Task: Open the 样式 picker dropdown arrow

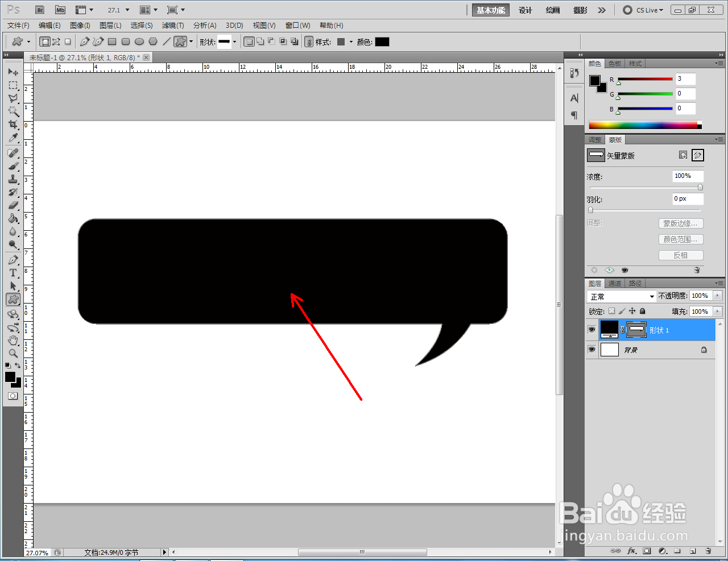Action: point(351,41)
